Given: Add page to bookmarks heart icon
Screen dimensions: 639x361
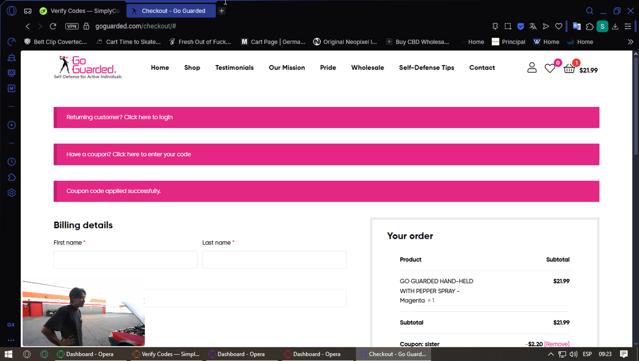Looking at the screenshot, I should point(559,26).
